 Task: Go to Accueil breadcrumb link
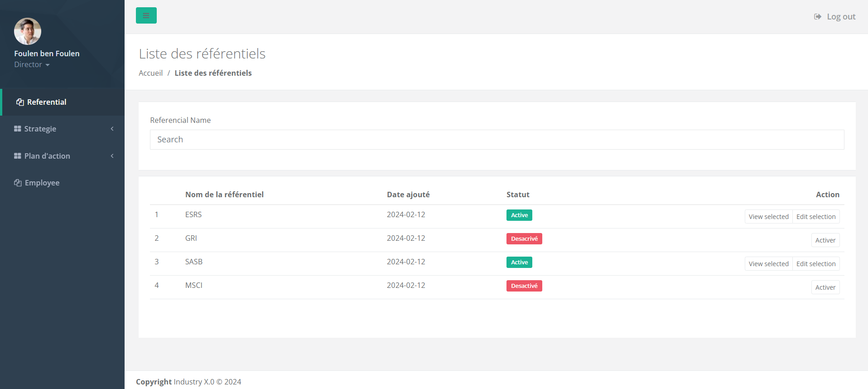click(x=150, y=73)
